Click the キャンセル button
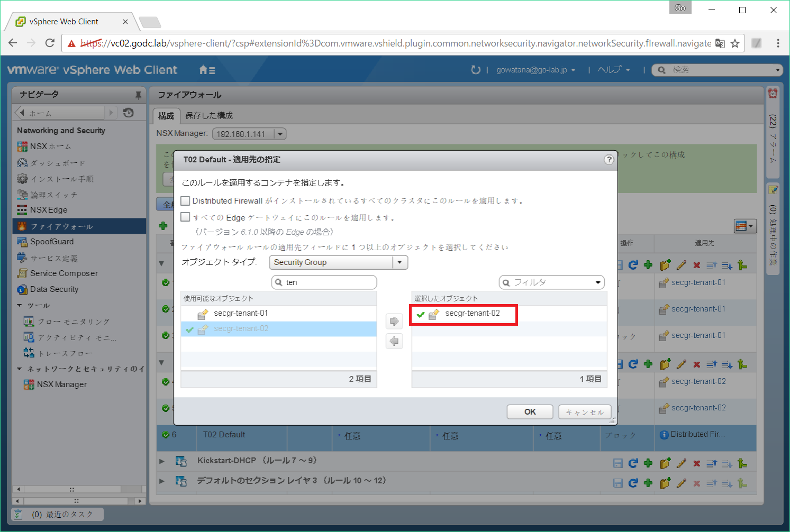The image size is (790, 532). click(585, 412)
